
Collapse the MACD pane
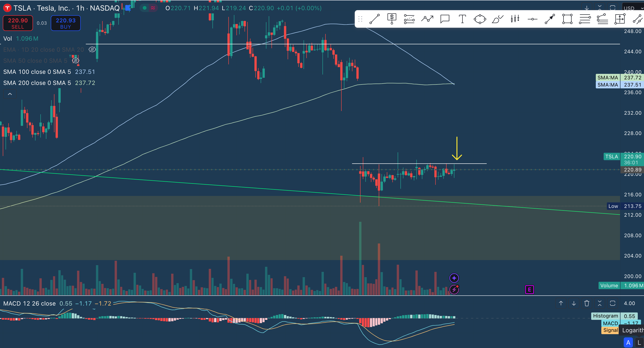click(x=600, y=303)
